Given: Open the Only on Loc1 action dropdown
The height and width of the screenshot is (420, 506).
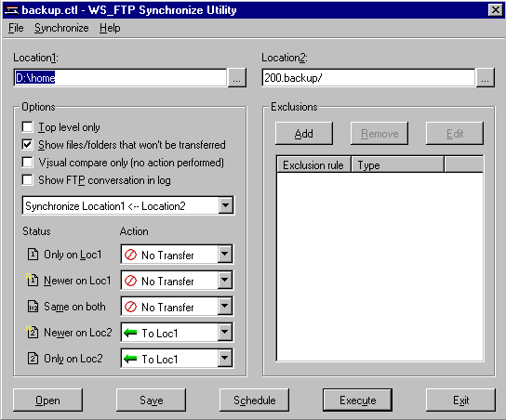Looking at the screenshot, I should point(224,255).
